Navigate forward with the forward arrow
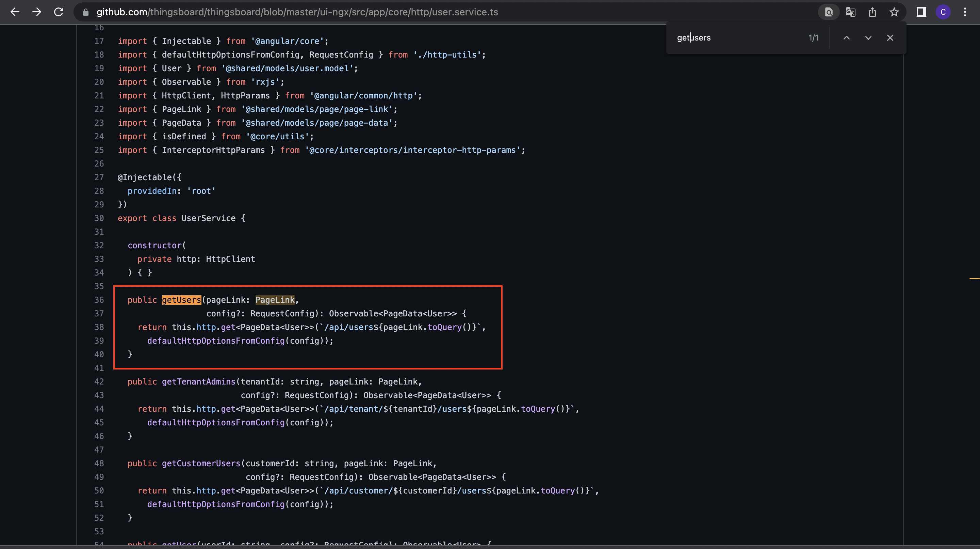The image size is (980, 549). [x=36, y=12]
